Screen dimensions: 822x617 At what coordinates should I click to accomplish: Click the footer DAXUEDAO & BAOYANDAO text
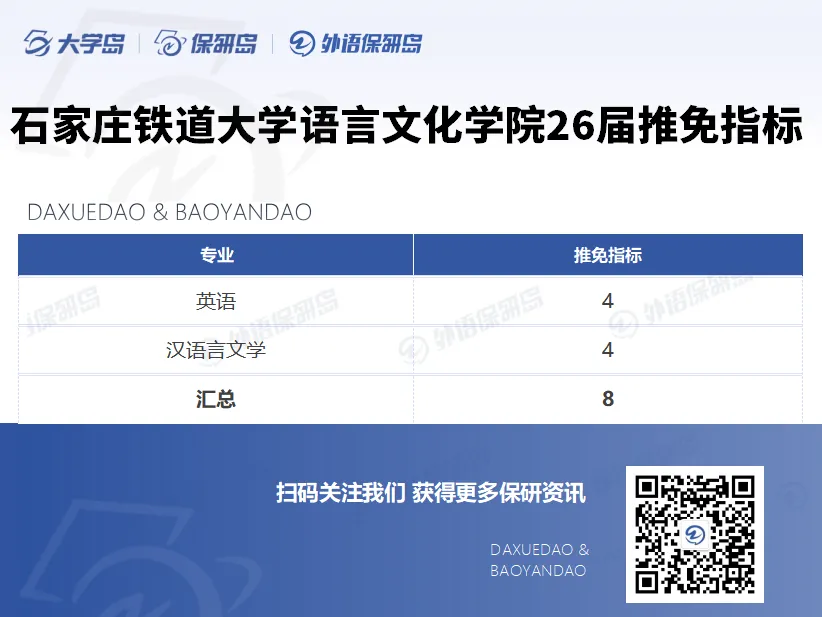pyautogui.click(x=539, y=560)
